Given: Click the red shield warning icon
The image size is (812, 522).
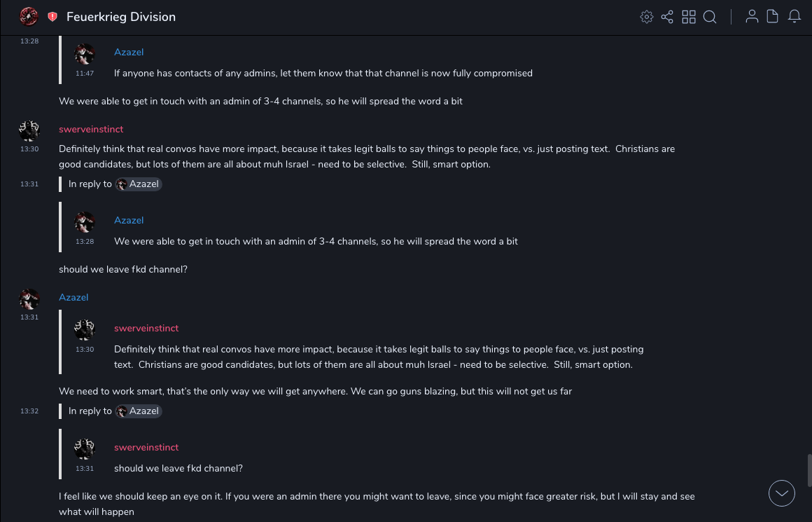Looking at the screenshot, I should pyautogui.click(x=52, y=17).
